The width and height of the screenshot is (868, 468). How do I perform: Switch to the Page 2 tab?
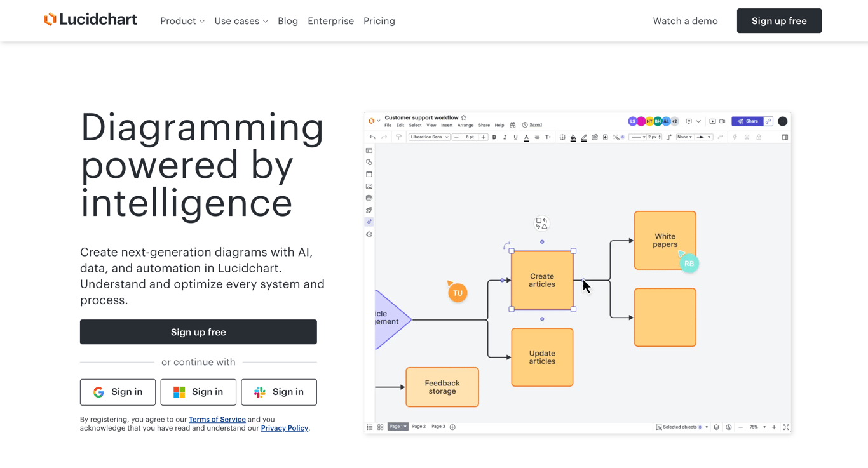tap(419, 426)
